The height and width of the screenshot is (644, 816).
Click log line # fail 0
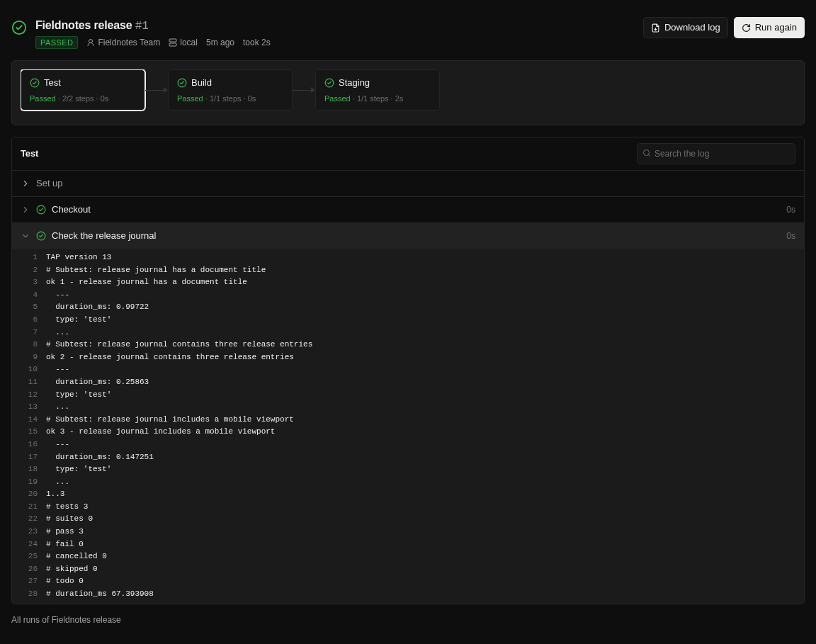pyautogui.click(x=64, y=543)
